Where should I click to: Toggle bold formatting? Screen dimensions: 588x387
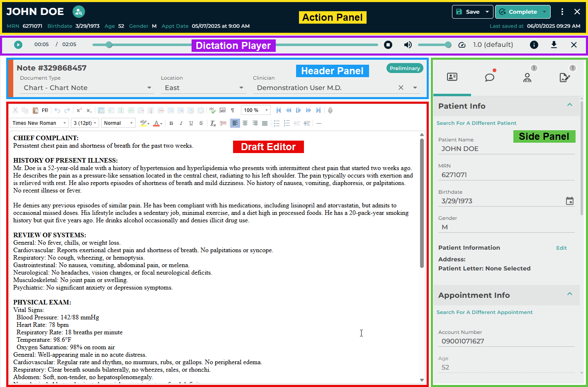(x=171, y=123)
